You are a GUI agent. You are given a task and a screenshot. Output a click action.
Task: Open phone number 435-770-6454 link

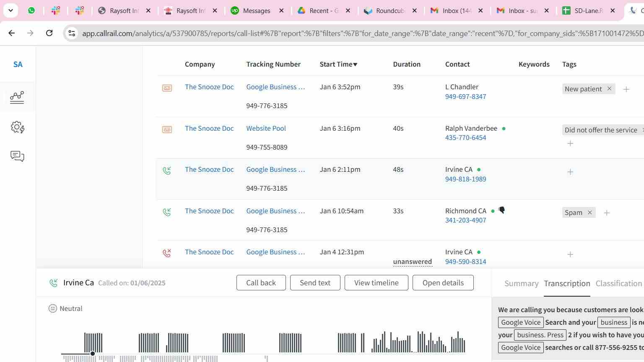coord(465,138)
